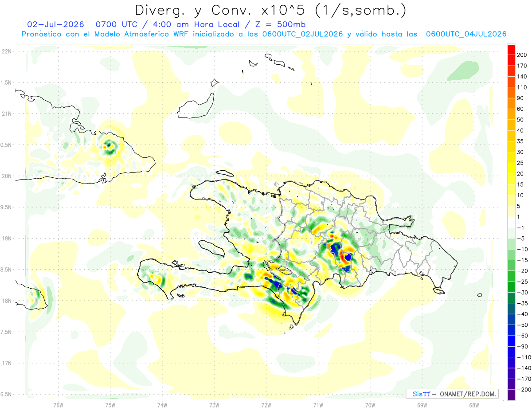
Task: Select the white color bar segment between 1 and -1
Action: click(x=511, y=222)
